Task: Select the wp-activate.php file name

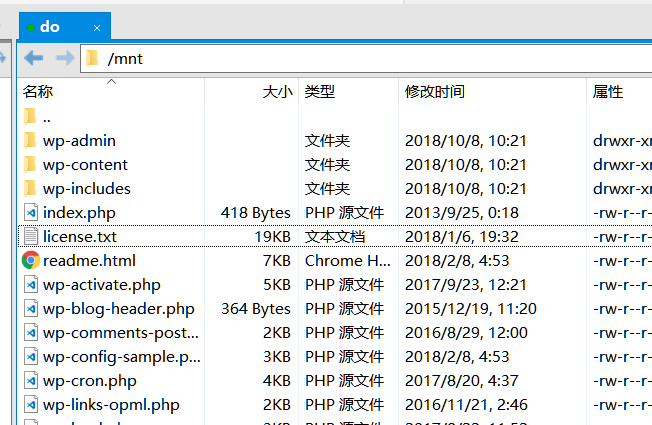Action: click(x=102, y=285)
